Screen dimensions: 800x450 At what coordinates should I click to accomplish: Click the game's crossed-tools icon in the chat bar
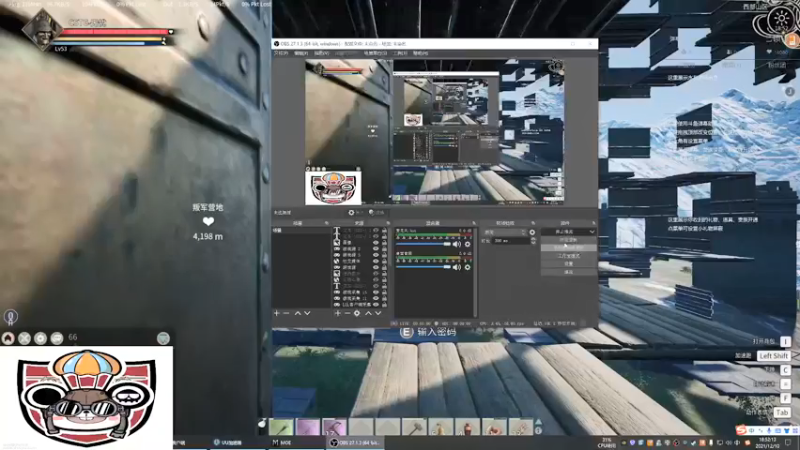(24, 338)
